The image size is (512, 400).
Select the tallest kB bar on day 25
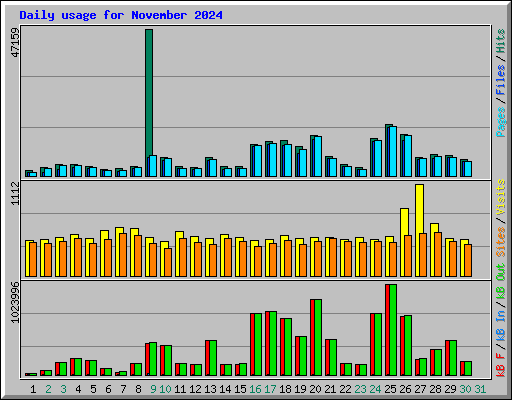(x=391, y=330)
